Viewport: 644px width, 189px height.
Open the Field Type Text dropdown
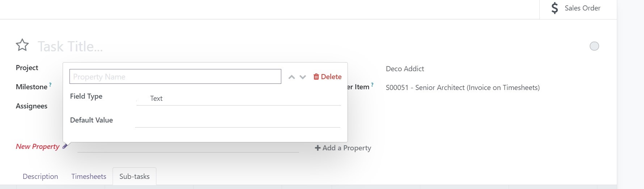point(239,98)
